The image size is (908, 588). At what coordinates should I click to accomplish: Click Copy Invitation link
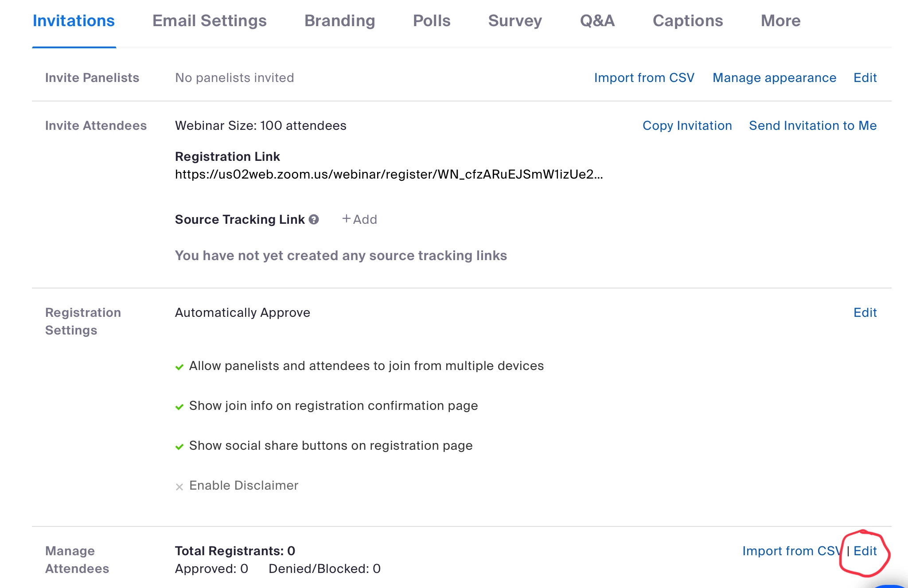687,125
